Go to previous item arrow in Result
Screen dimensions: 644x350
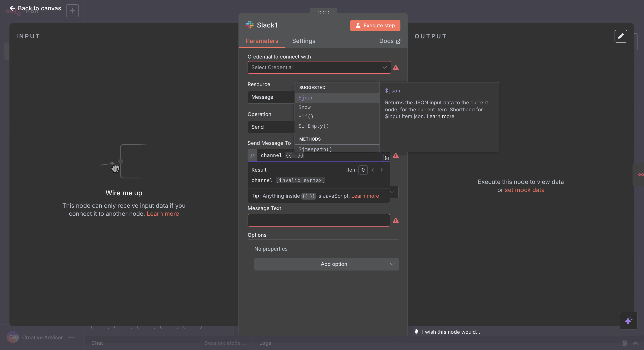[x=373, y=170]
